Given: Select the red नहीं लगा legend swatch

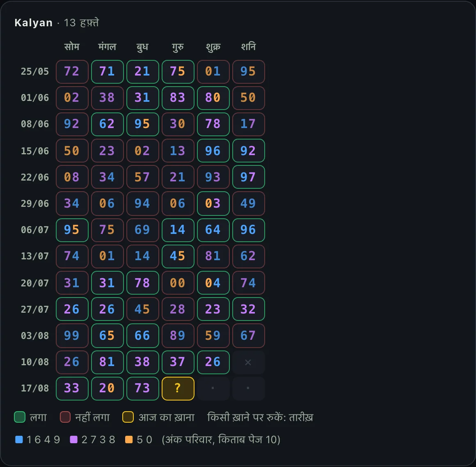Looking at the screenshot, I should tap(65, 417).
